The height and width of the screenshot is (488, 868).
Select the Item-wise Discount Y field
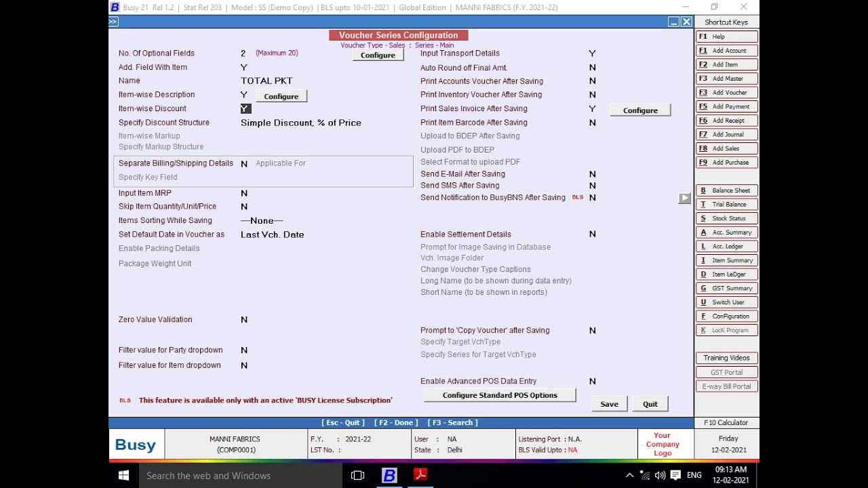pos(245,108)
